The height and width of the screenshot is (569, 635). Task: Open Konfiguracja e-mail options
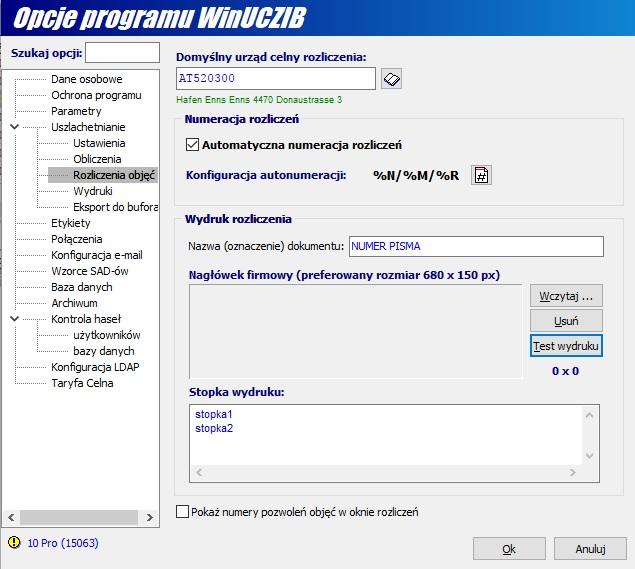tap(97, 255)
